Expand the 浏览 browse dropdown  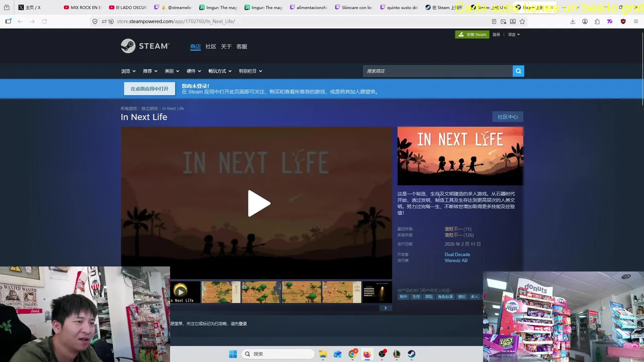point(128,71)
